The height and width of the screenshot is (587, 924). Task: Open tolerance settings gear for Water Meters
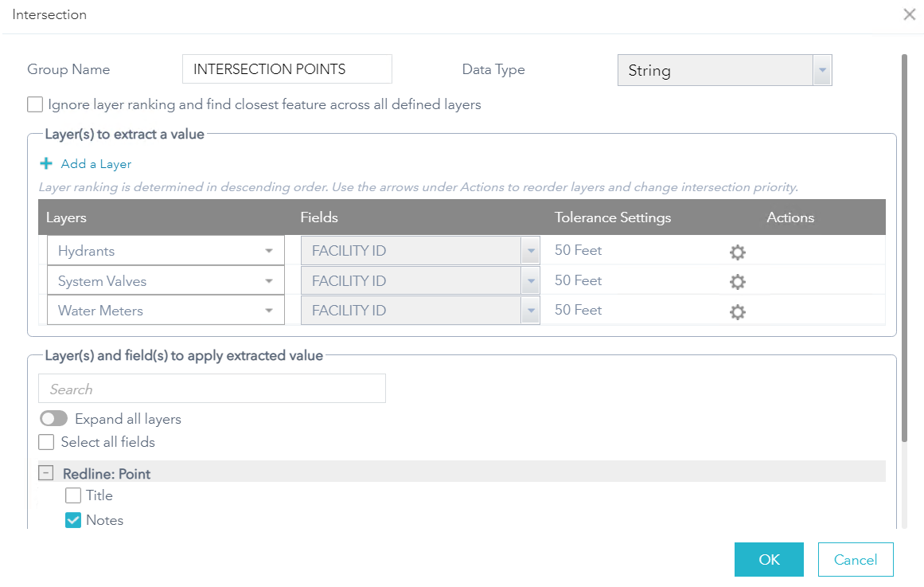click(738, 312)
